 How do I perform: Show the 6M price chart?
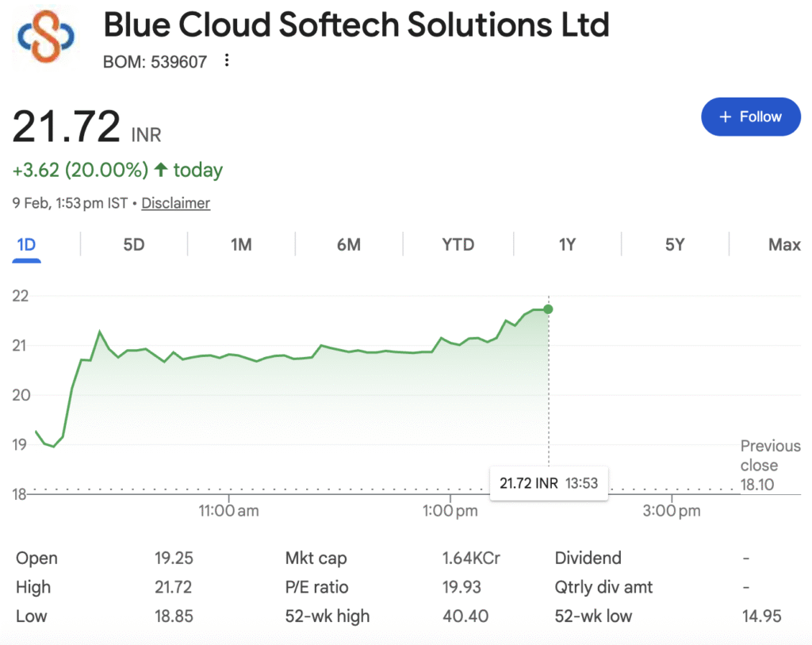coord(349,244)
